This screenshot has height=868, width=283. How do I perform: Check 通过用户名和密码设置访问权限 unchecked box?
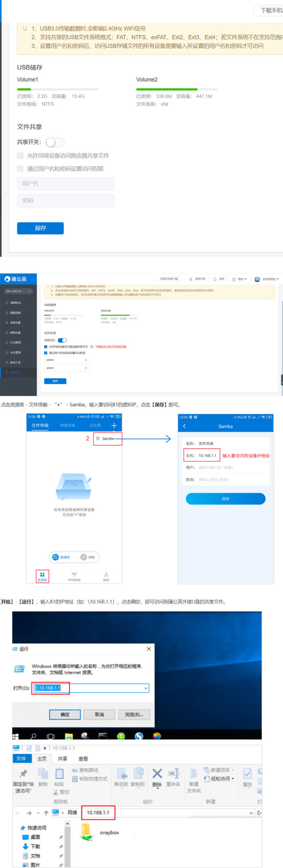coord(20,169)
